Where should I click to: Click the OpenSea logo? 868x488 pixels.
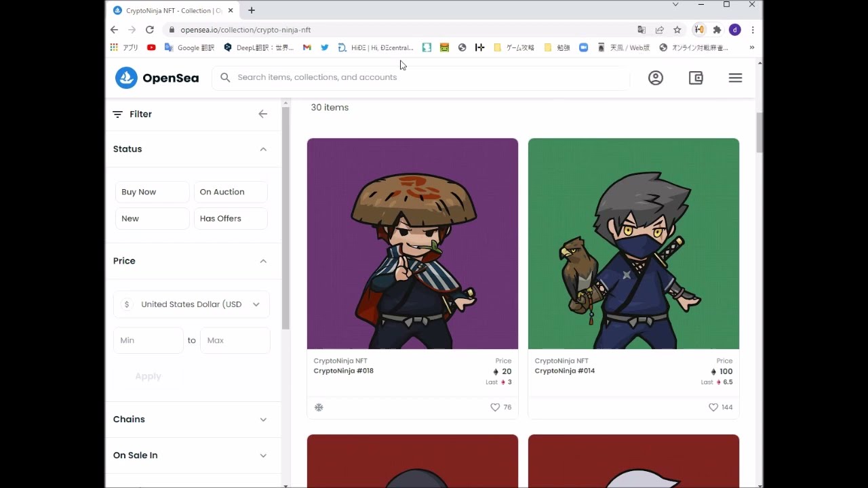pyautogui.click(x=157, y=78)
